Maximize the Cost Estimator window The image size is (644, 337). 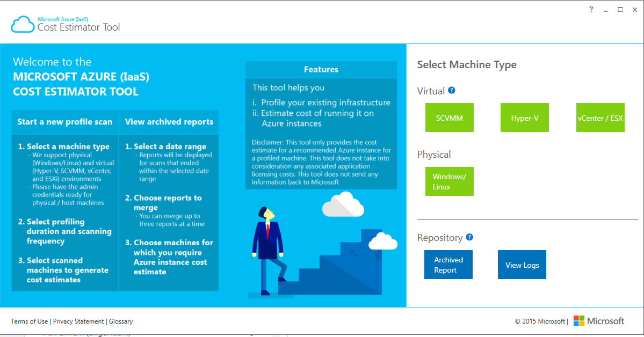[x=620, y=10]
